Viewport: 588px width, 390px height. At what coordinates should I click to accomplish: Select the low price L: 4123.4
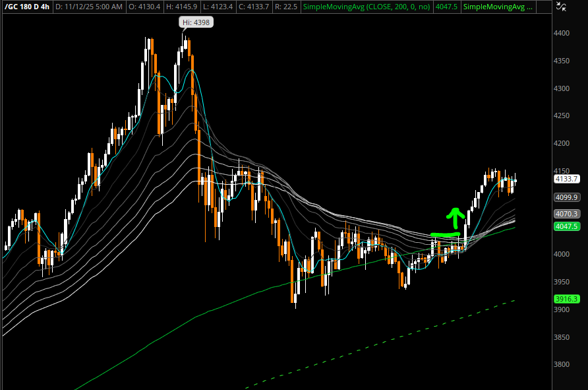point(218,7)
